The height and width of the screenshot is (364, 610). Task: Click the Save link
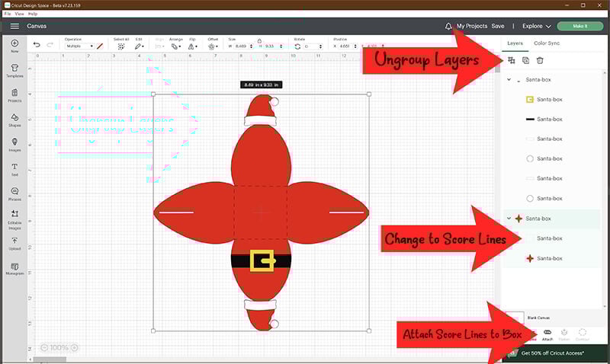point(498,26)
